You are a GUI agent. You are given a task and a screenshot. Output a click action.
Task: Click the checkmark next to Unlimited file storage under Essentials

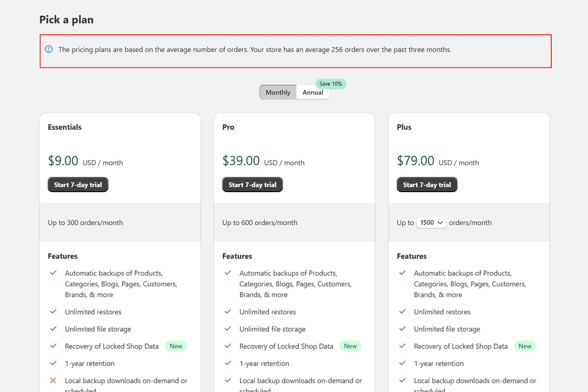point(53,329)
